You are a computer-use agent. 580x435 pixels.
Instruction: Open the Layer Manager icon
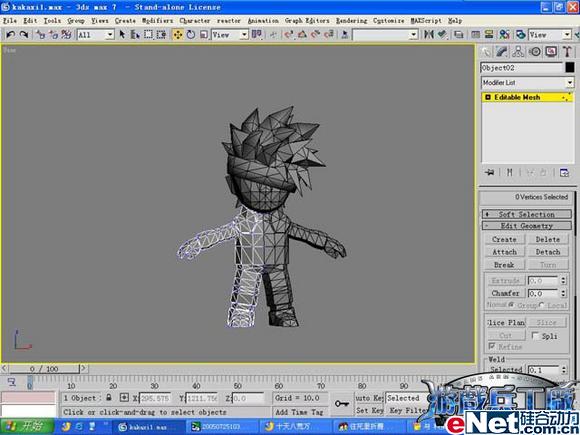(459, 35)
